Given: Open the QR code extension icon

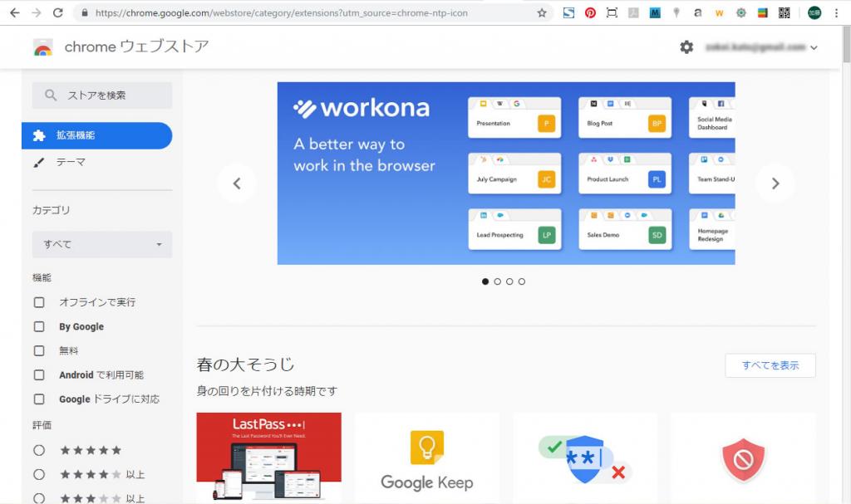Looking at the screenshot, I should click(x=785, y=12).
